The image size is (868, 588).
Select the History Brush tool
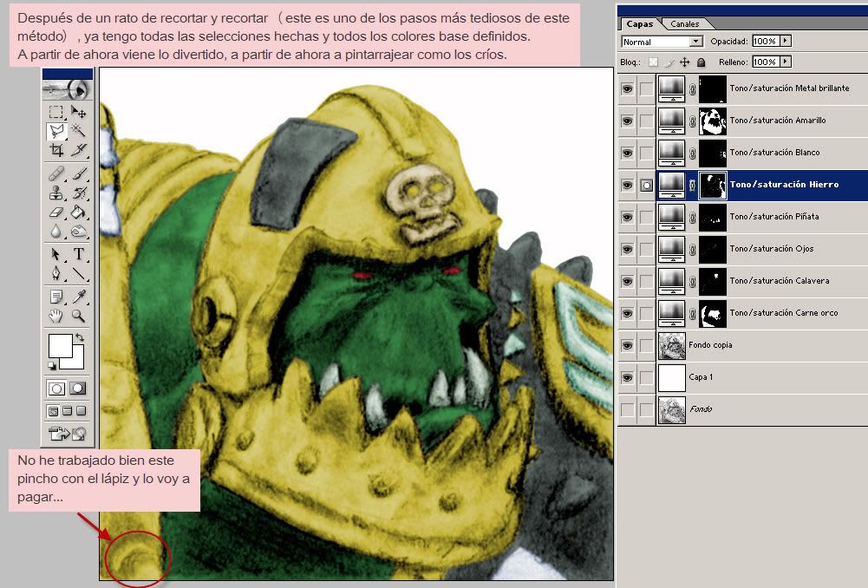tap(79, 193)
